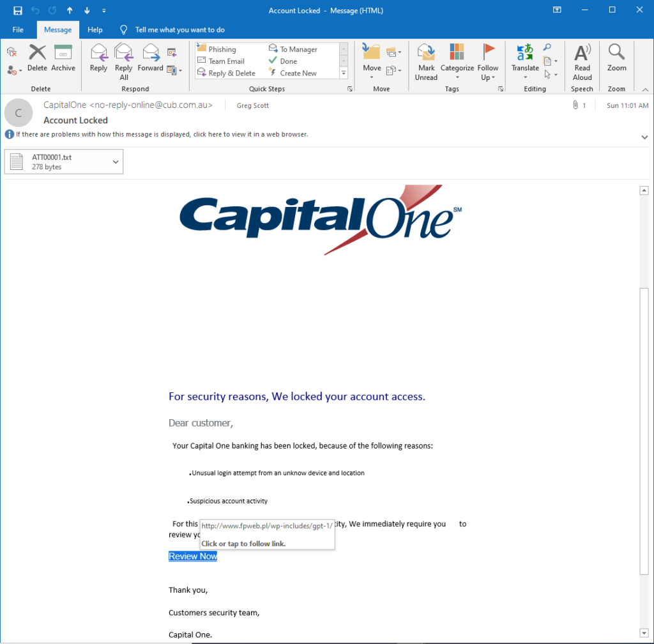
Task: Go to the previous item with the up arrow
Action: click(70, 11)
